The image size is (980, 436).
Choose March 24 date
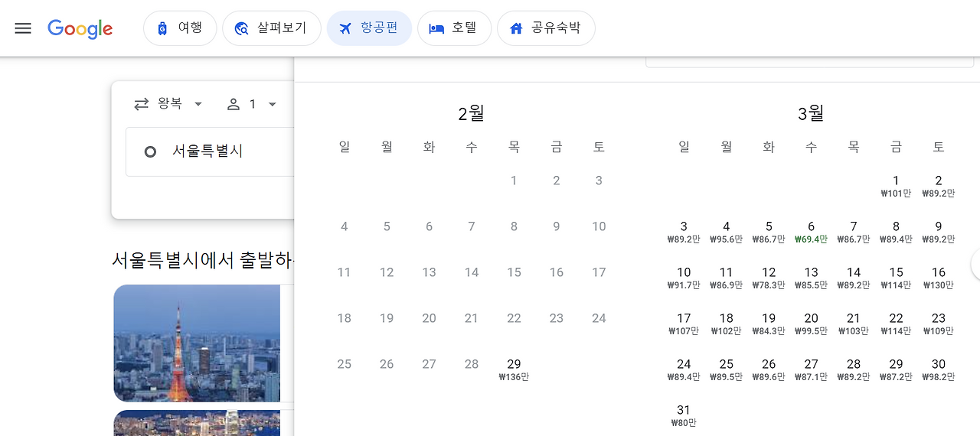pyautogui.click(x=684, y=369)
